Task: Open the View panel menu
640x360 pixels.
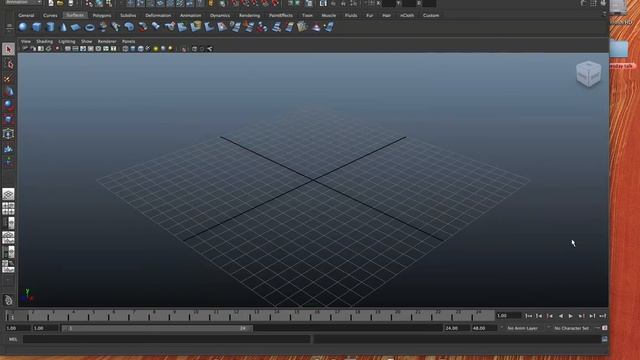Action: [x=26, y=41]
